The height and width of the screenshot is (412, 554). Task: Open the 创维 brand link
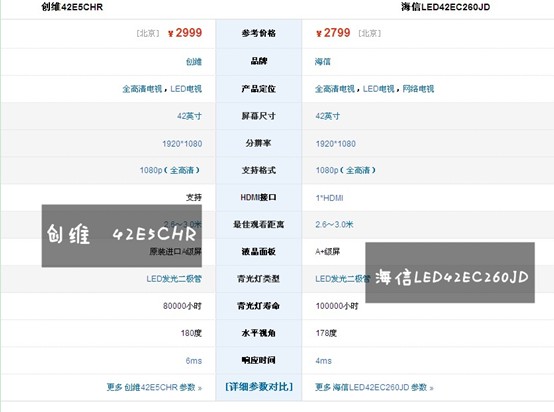(x=194, y=61)
